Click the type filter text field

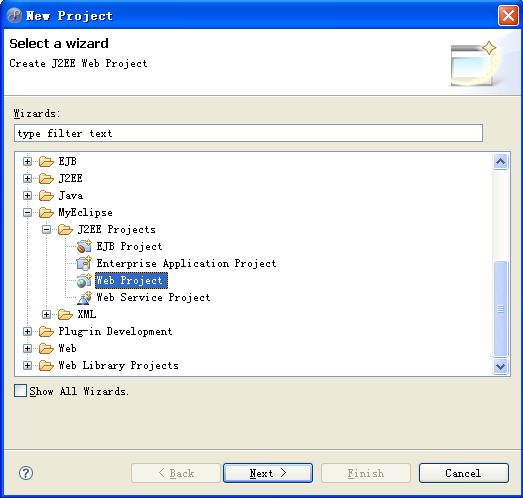point(248,133)
